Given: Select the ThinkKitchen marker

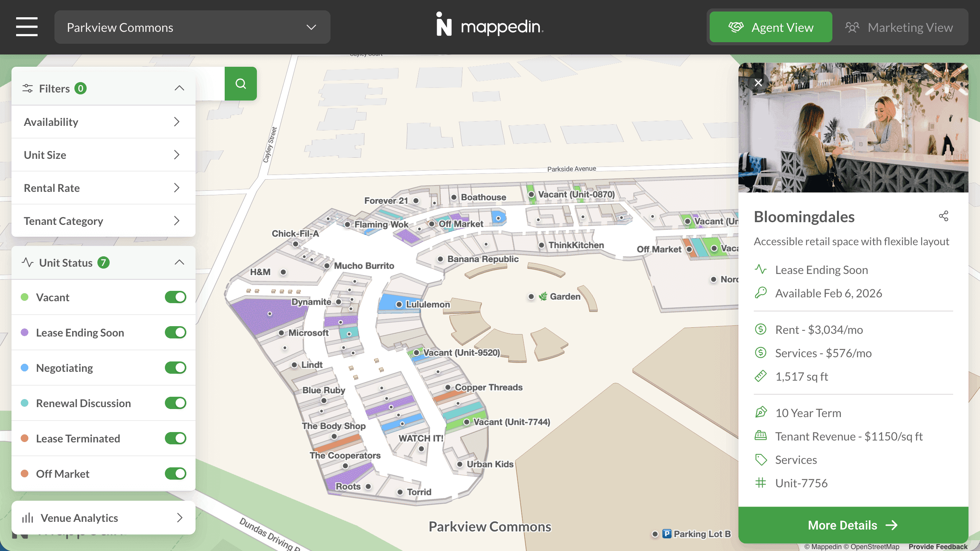Looking at the screenshot, I should pyautogui.click(x=541, y=245).
